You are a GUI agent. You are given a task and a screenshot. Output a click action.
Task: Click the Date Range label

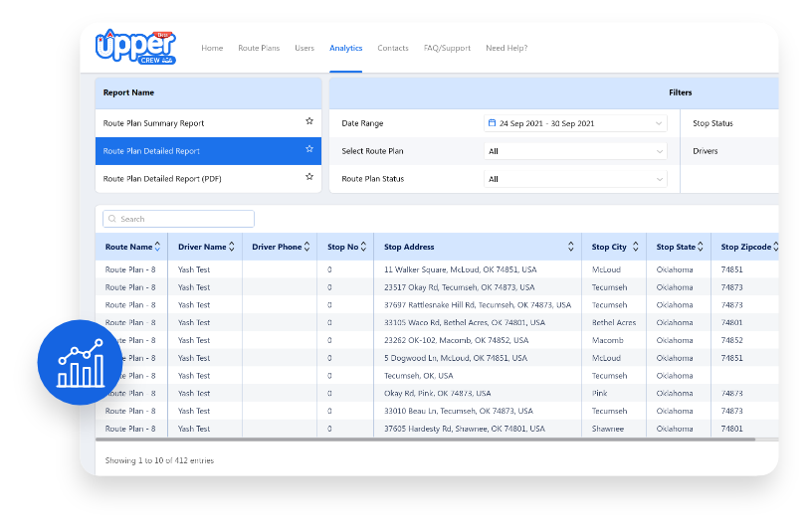point(362,123)
